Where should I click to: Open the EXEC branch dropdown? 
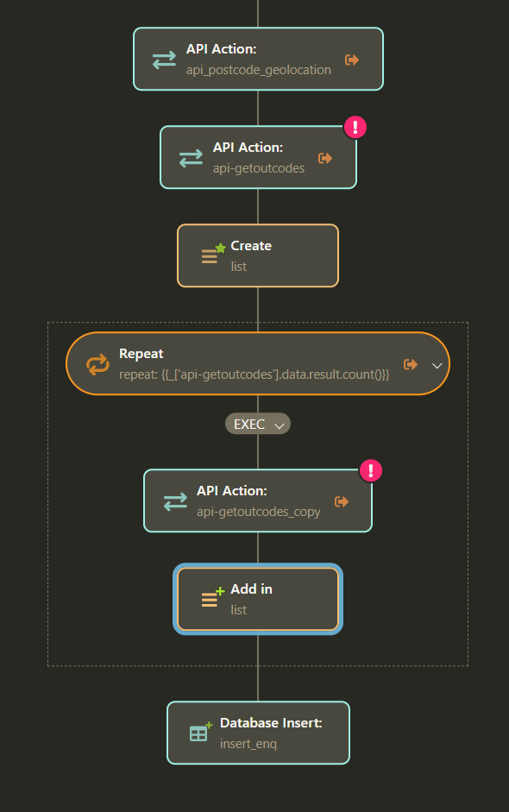click(258, 425)
